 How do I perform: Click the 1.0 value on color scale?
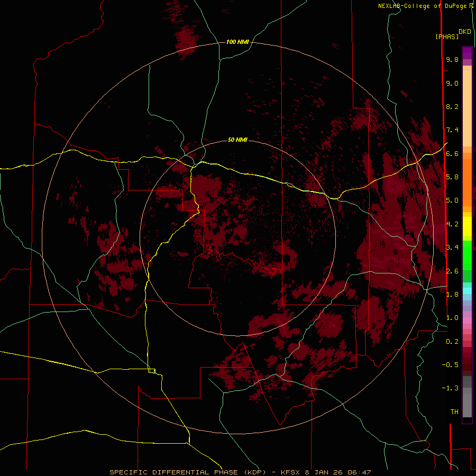pos(452,318)
